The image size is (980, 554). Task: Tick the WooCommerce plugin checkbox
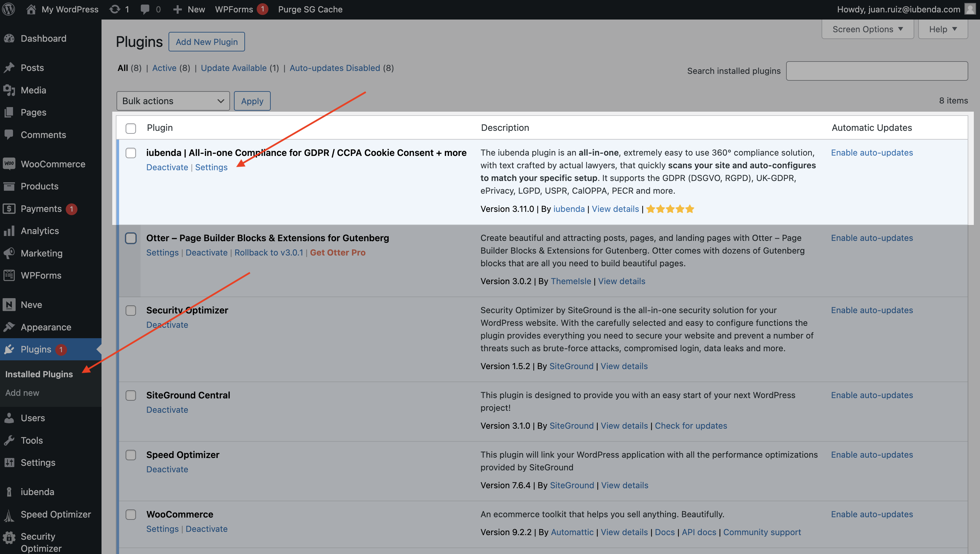130,514
